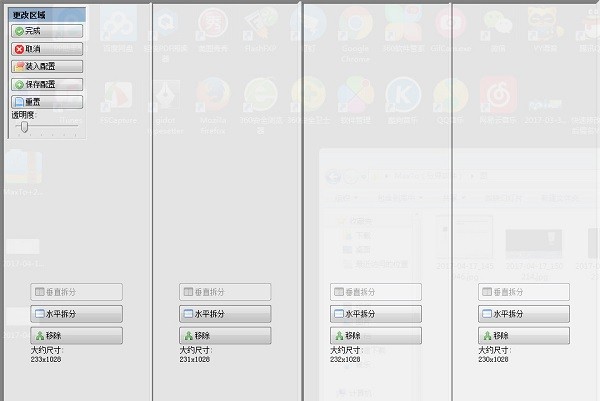600x401 pixels.
Task: Split the 230x1028 region with 水平拆分
Action: click(524, 314)
